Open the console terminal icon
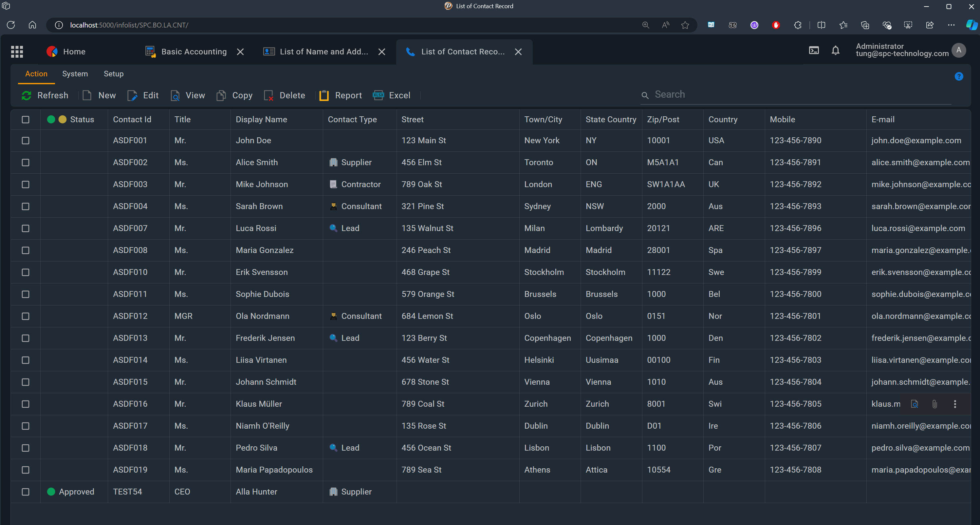 pos(814,50)
